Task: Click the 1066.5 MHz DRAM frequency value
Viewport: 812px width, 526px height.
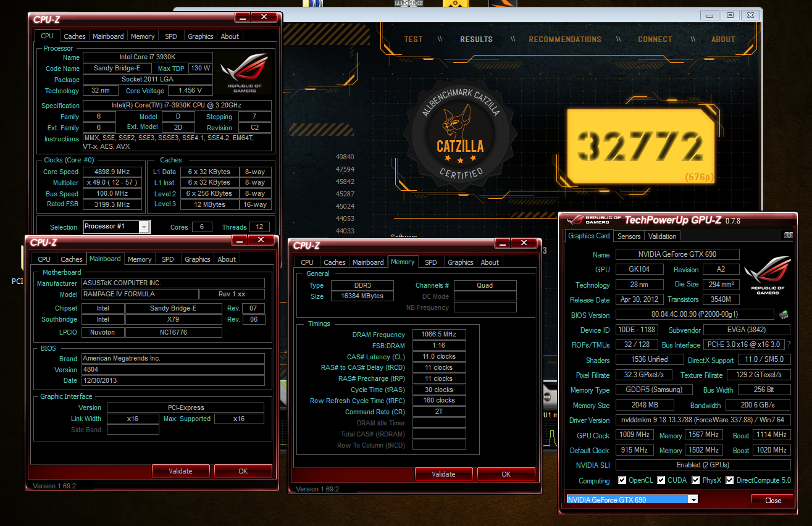Action: [439, 334]
